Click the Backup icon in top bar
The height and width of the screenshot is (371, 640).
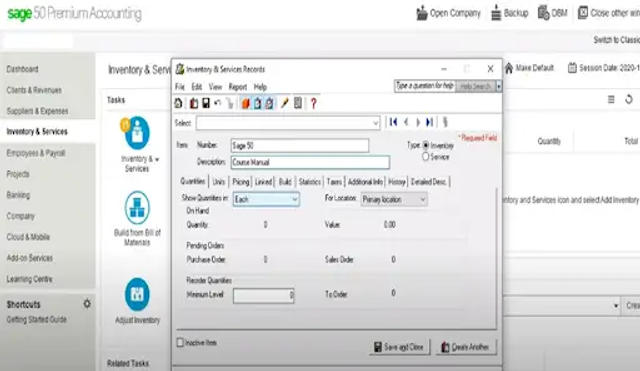click(496, 13)
